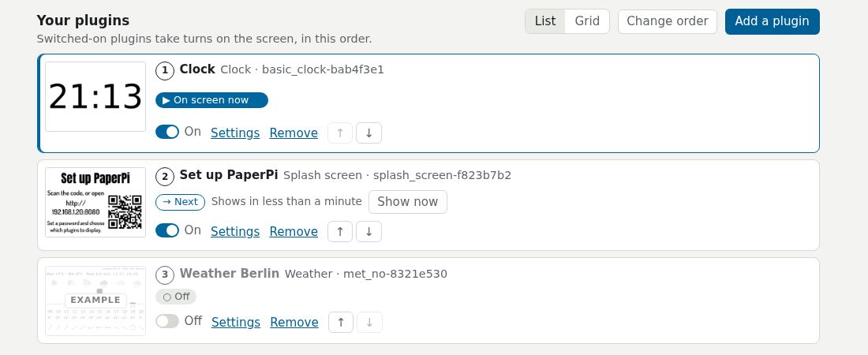Remove the Clock plugin
The image size is (868, 355).
click(x=294, y=133)
